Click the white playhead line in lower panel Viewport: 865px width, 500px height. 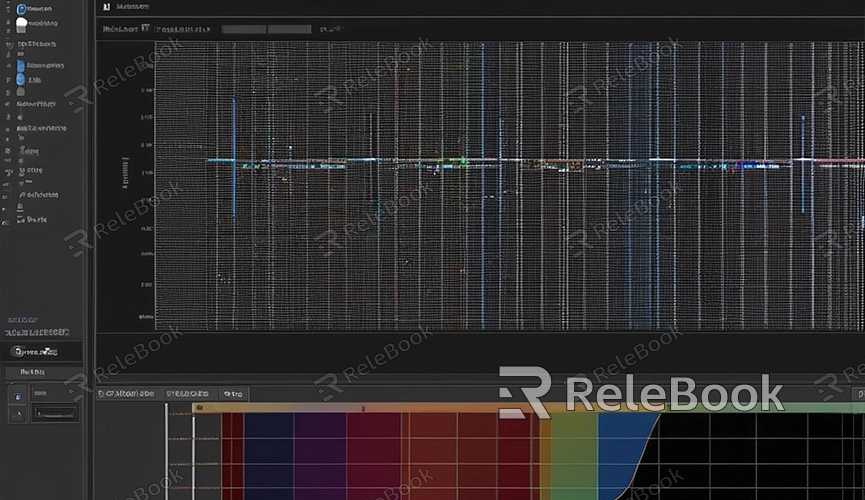pos(166,451)
